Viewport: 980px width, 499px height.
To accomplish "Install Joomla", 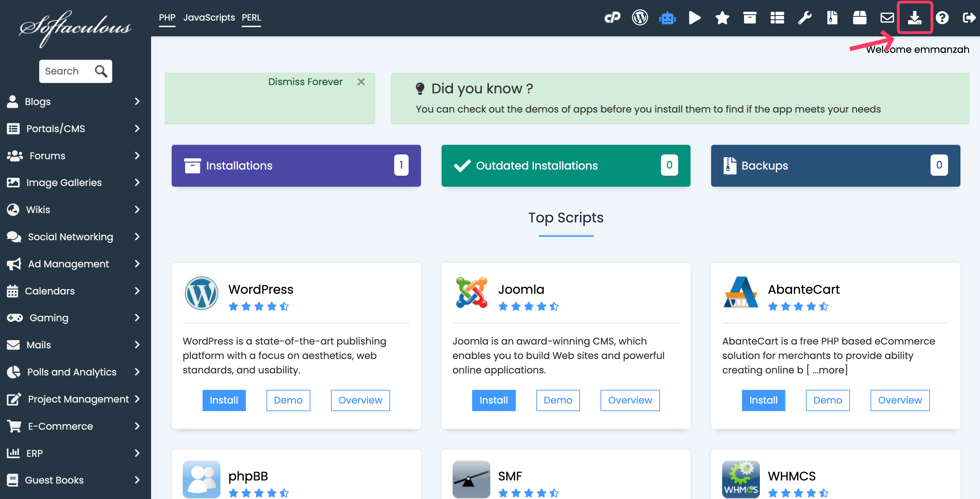I will pyautogui.click(x=493, y=400).
